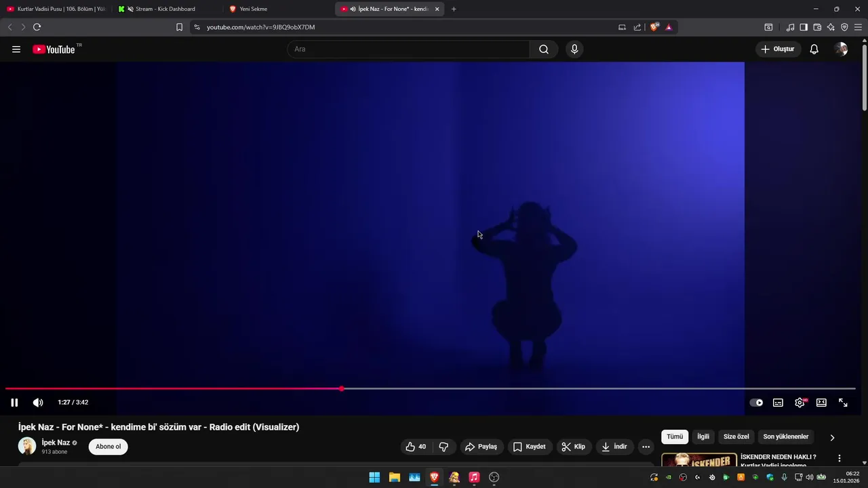
Task: Dislike the video with thumbs down
Action: coord(443,447)
